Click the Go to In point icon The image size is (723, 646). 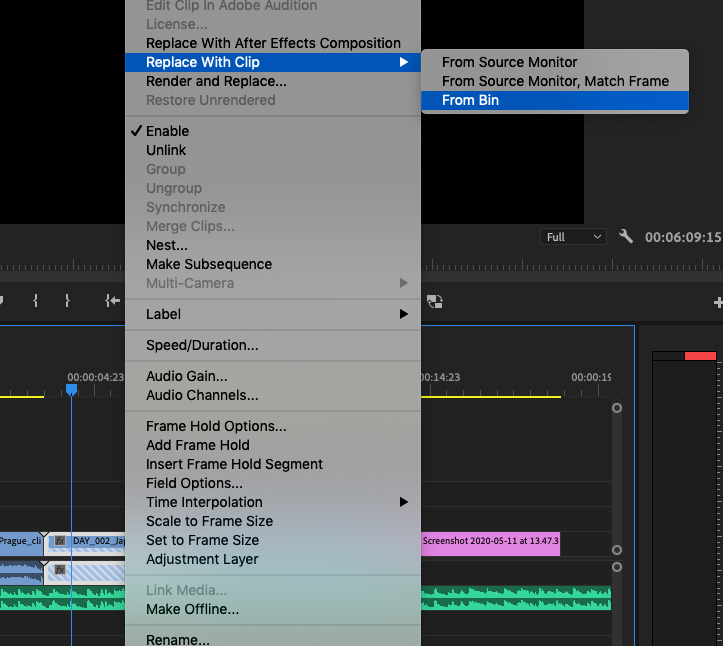(x=112, y=300)
